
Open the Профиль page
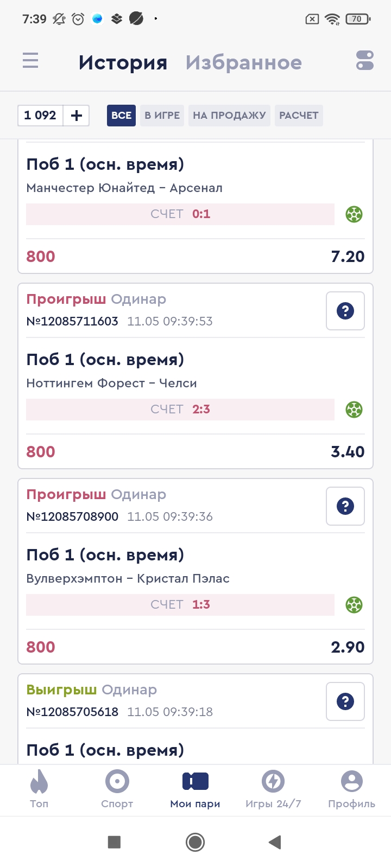pos(351,789)
